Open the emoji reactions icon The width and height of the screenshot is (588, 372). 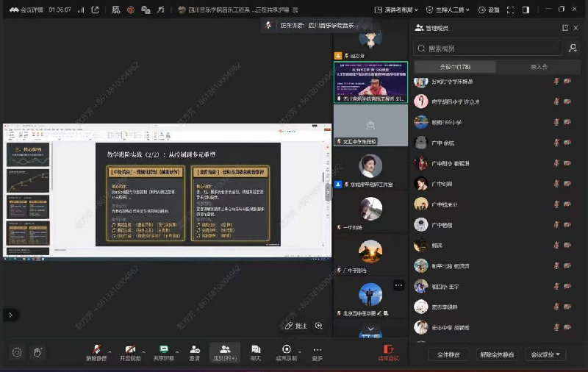tap(16, 353)
